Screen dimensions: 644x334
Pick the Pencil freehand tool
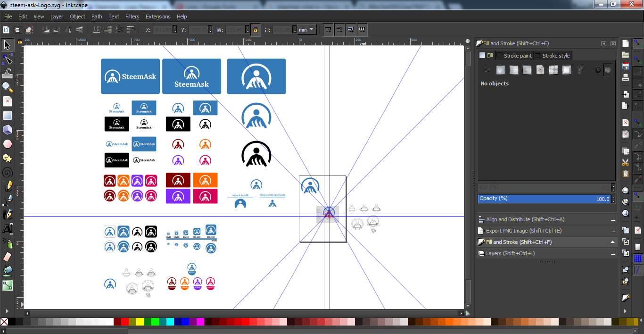coord(7,186)
